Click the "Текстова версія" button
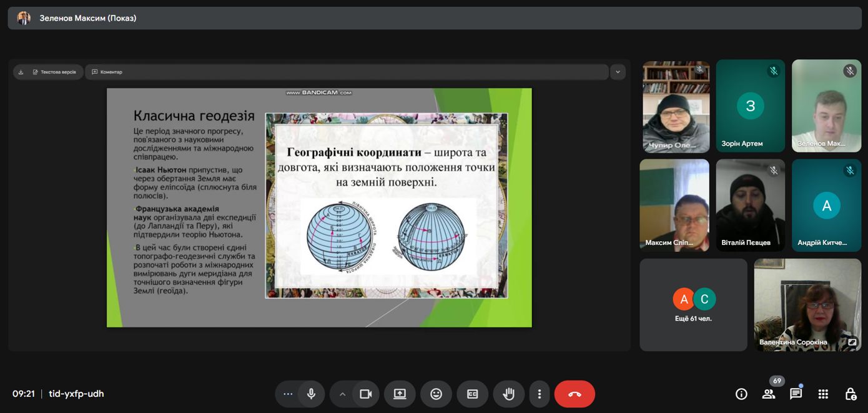Image resolution: width=868 pixels, height=413 pixels. click(x=54, y=72)
